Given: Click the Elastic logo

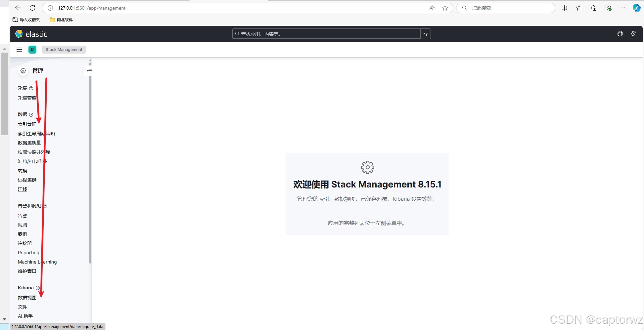Looking at the screenshot, I should (x=31, y=34).
